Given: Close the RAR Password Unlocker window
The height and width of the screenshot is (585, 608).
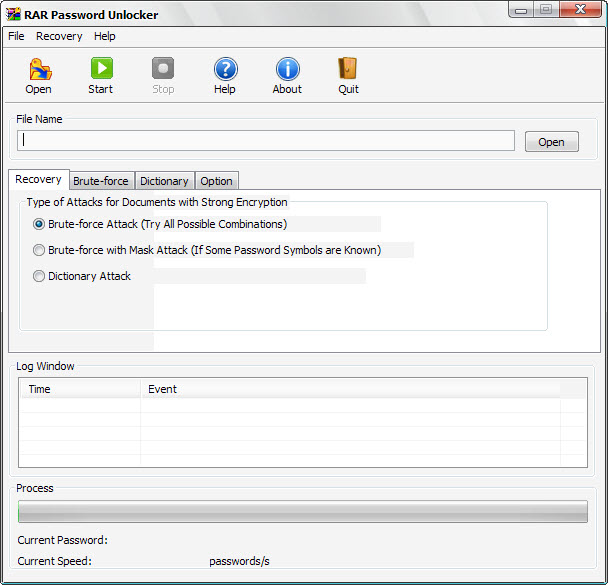Looking at the screenshot, I should click(x=580, y=9).
